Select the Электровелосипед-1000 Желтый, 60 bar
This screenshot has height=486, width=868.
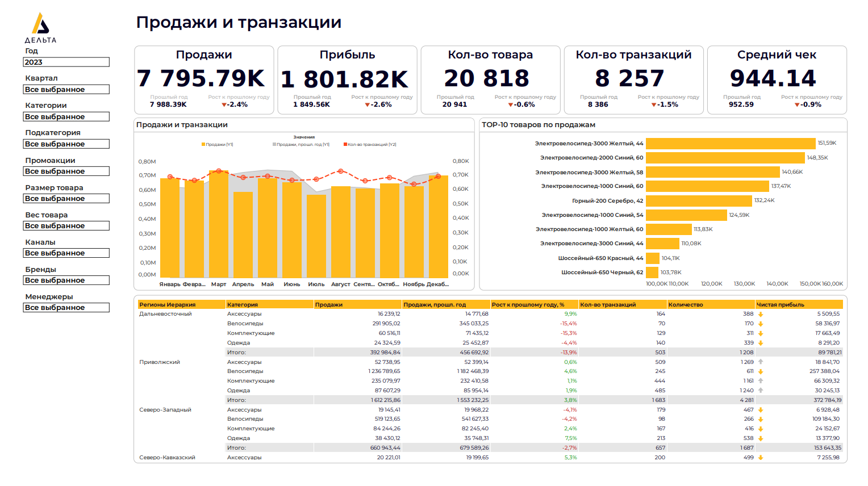click(669, 229)
